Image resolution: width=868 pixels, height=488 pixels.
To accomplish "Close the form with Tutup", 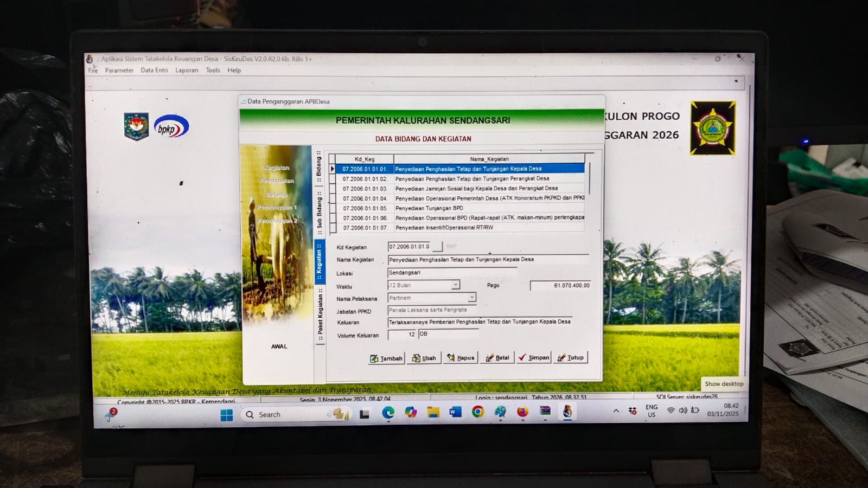I will [x=570, y=358].
